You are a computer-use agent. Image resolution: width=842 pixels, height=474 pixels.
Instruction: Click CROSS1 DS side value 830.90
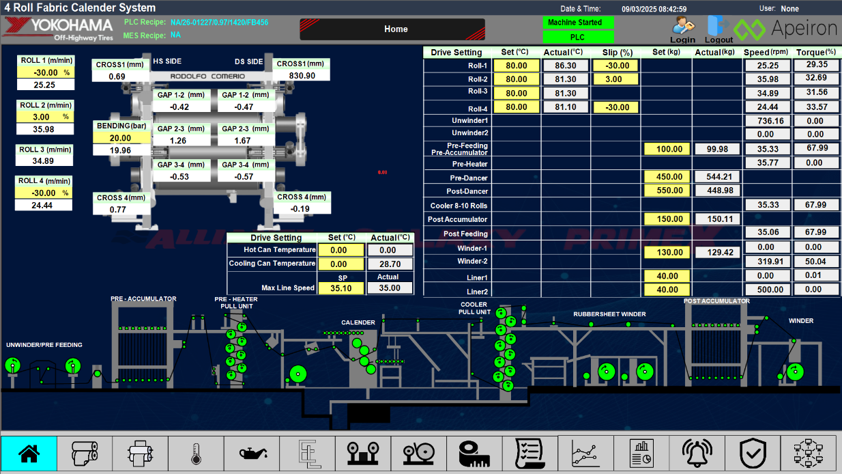tap(302, 76)
